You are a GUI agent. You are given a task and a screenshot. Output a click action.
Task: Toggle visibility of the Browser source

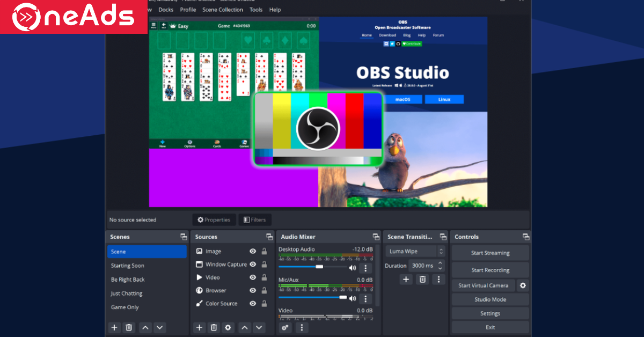click(x=253, y=290)
